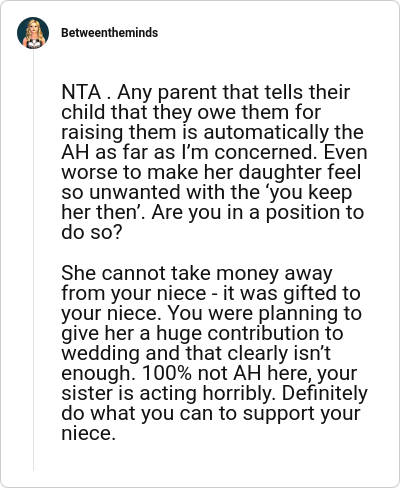
Task: Click the phrase 'owe them for raising them'
Action: point(191,122)
